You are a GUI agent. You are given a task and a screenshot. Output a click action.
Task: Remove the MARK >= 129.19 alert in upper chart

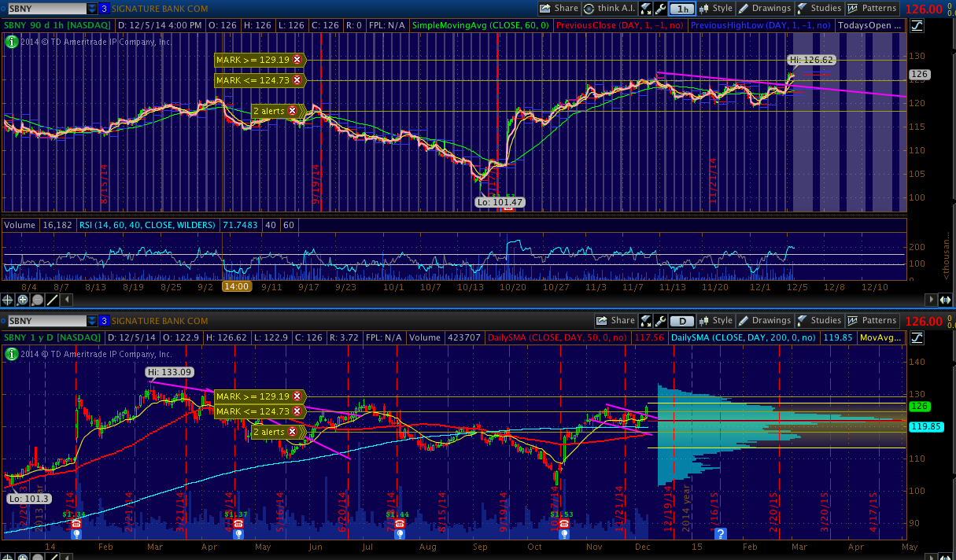(297, 59)
